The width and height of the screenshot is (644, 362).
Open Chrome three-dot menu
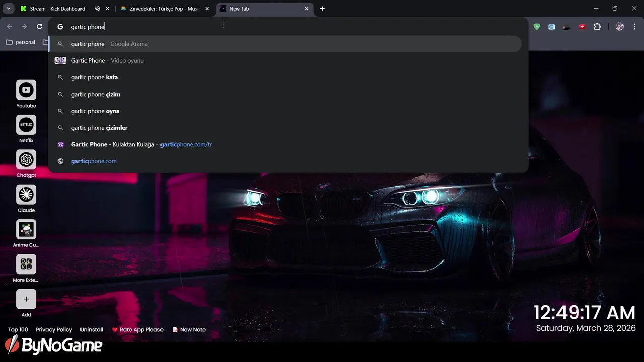(x=635, y=27)
